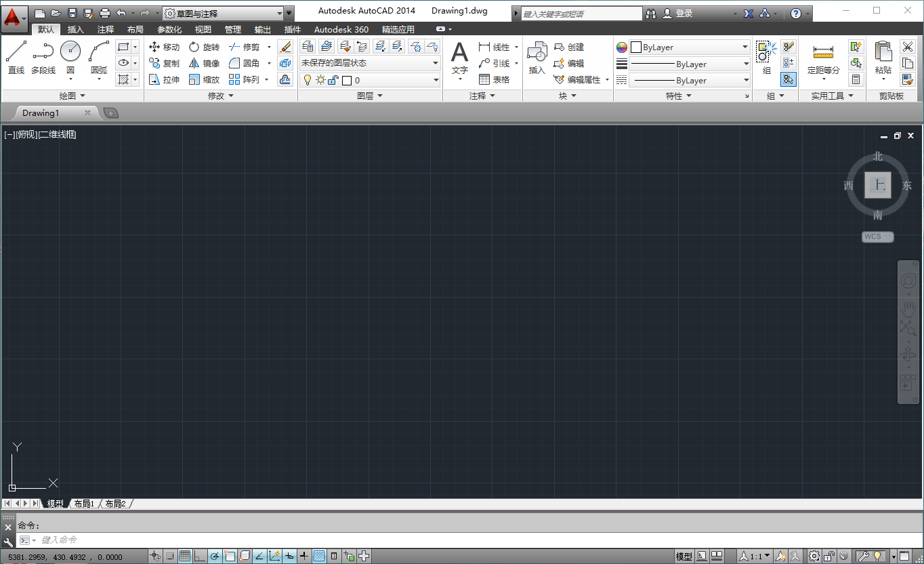
Task: Toggle 正交 (Ortho) mode in status bar
Action: click(199, 555)
